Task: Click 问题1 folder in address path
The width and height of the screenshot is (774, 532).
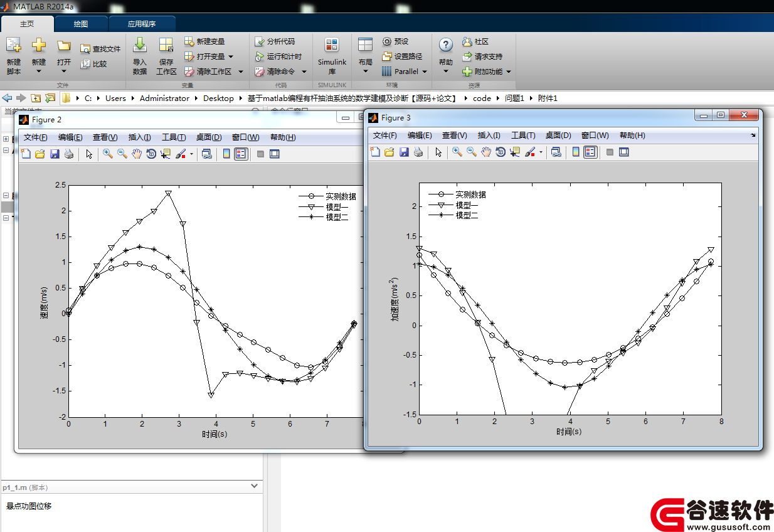Action: pyautogui.click(x=514, y=98)
